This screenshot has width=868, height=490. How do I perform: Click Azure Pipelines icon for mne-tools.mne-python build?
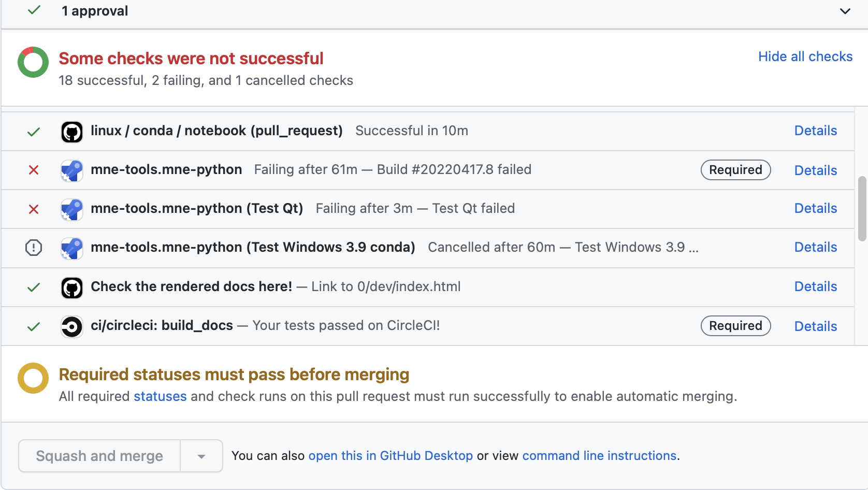click(x=72, y=170)
